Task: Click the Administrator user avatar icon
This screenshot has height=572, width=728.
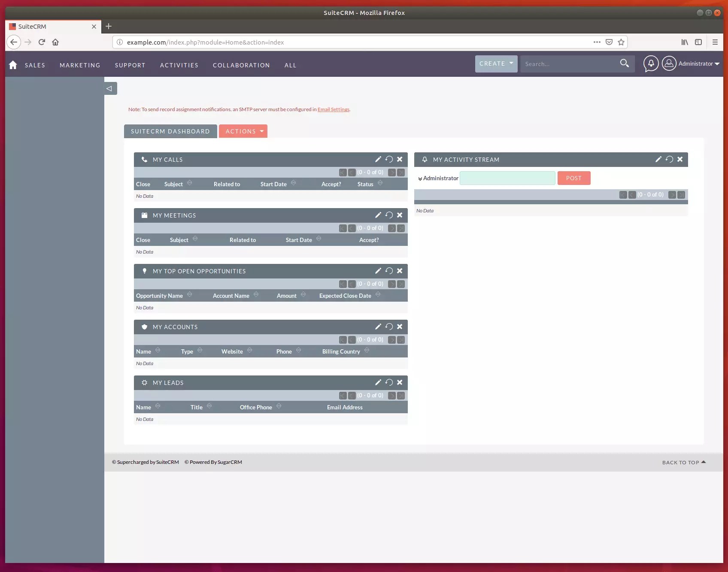Action: coord(669,64)
